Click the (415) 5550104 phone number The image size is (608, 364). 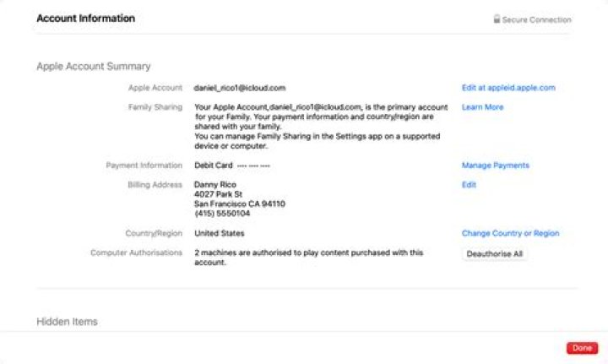[x=222, y=214]
